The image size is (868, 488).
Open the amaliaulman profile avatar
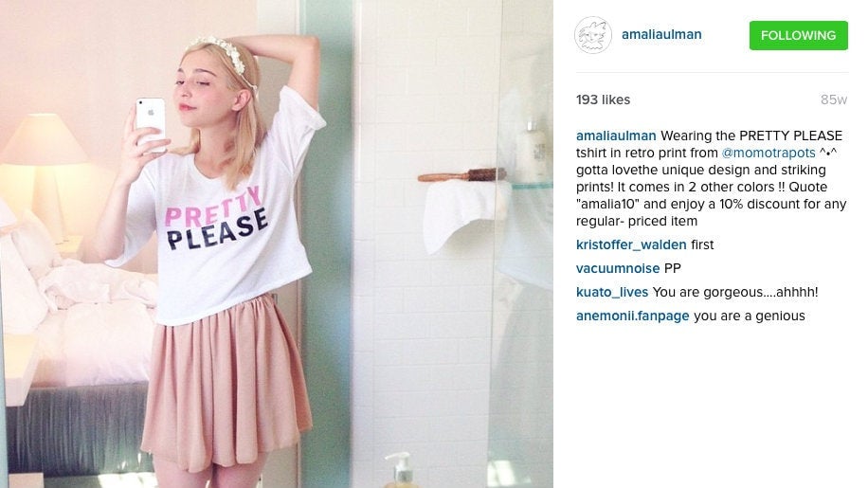coord(593,35)
